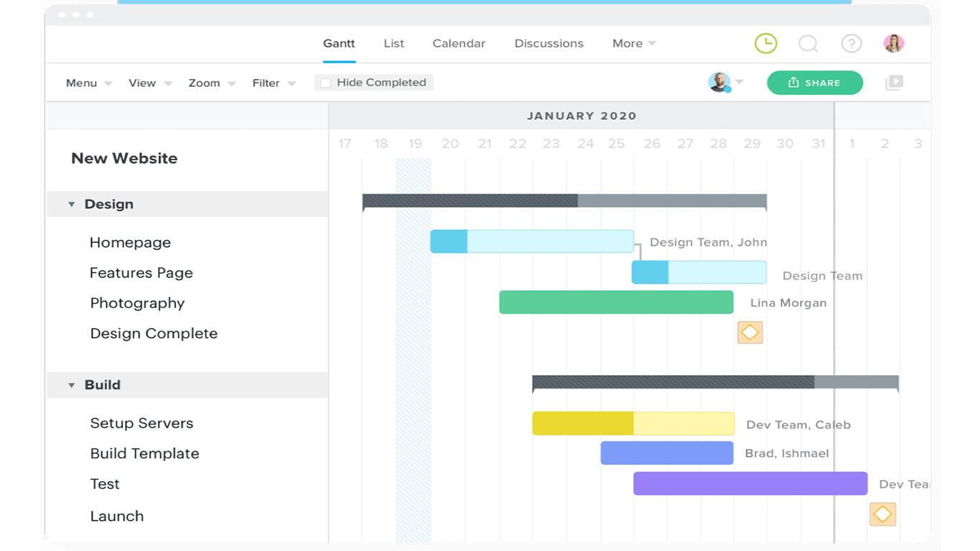
Task: Open the More tab dropdown
Action: 633,44
